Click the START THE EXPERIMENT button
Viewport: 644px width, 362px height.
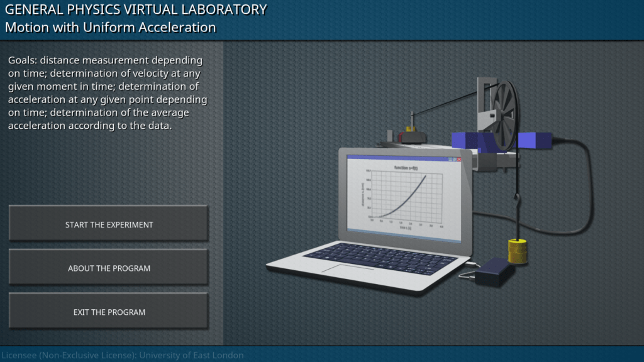pyautogui.click(x=109, y=224)
